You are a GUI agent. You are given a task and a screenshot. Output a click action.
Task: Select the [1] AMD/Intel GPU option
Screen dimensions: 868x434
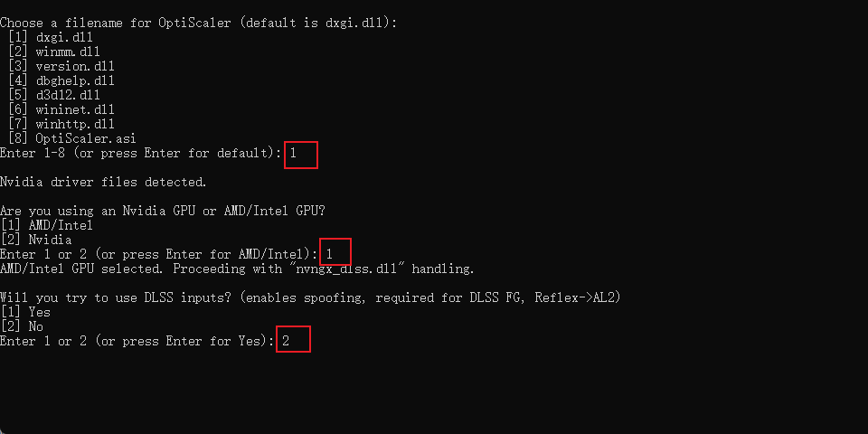pos(46,225)
